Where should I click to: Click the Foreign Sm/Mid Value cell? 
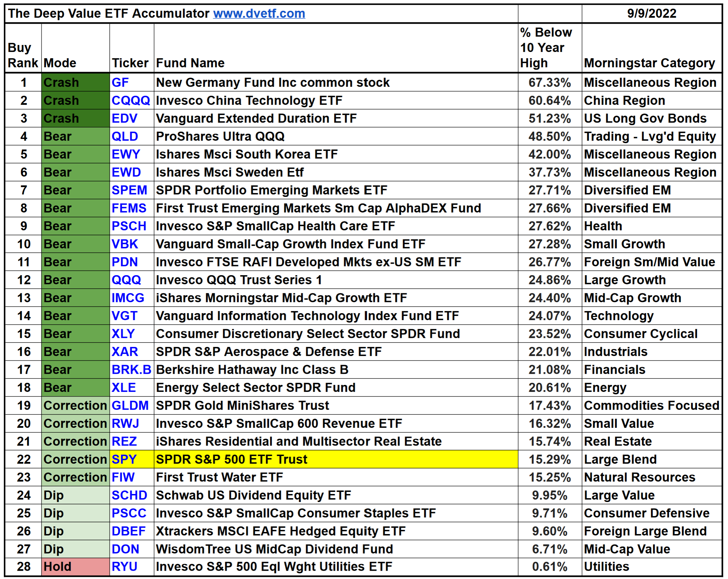click(652, 262)
